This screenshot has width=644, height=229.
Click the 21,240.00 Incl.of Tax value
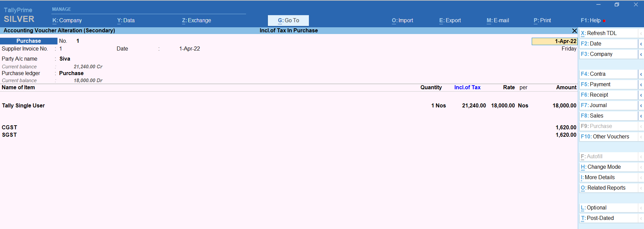pyautogui.click(x=474, y=106)
